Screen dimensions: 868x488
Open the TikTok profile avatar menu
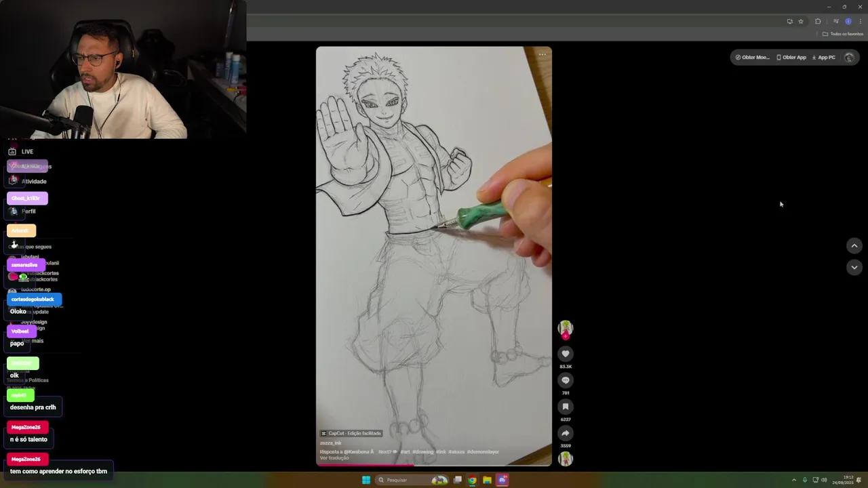point(849,58)
